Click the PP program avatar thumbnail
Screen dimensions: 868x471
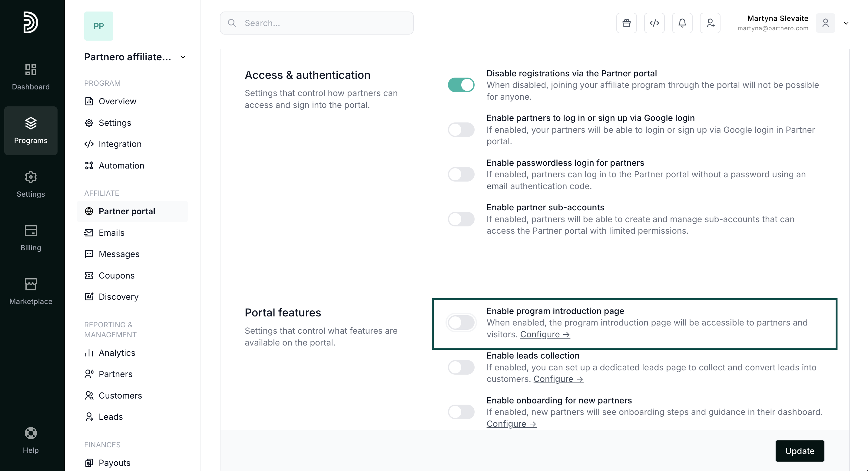coord(99,26)
